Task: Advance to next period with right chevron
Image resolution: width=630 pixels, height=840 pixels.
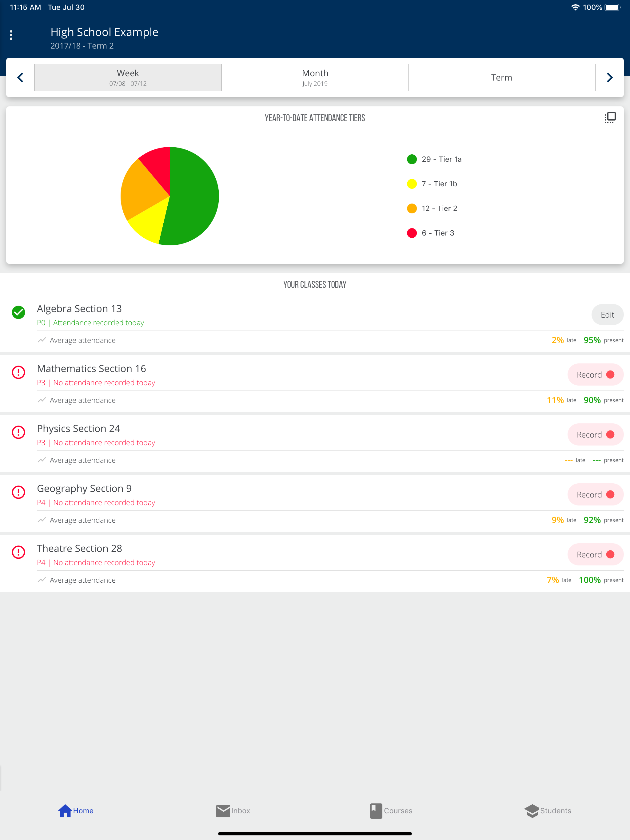Action: 609,77
